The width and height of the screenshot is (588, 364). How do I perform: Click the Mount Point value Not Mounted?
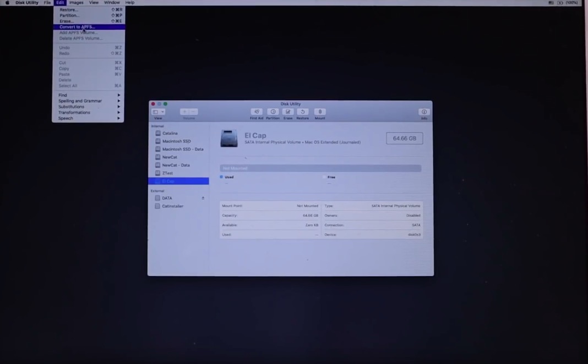(307, 206)
